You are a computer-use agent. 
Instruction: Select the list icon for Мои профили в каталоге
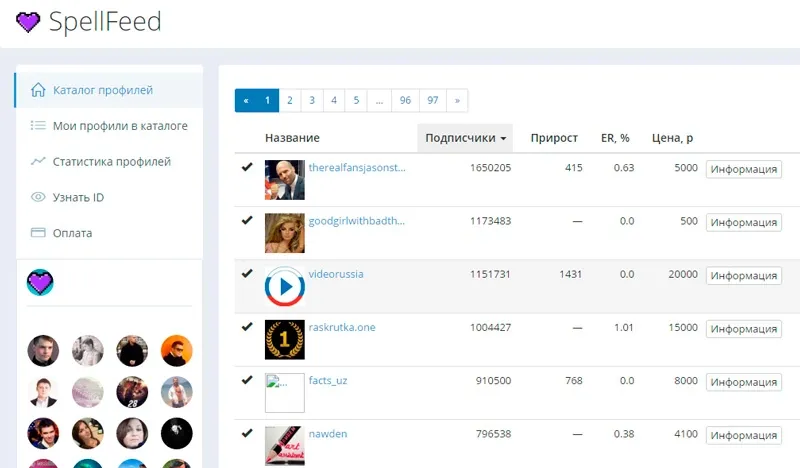[38, 125]
